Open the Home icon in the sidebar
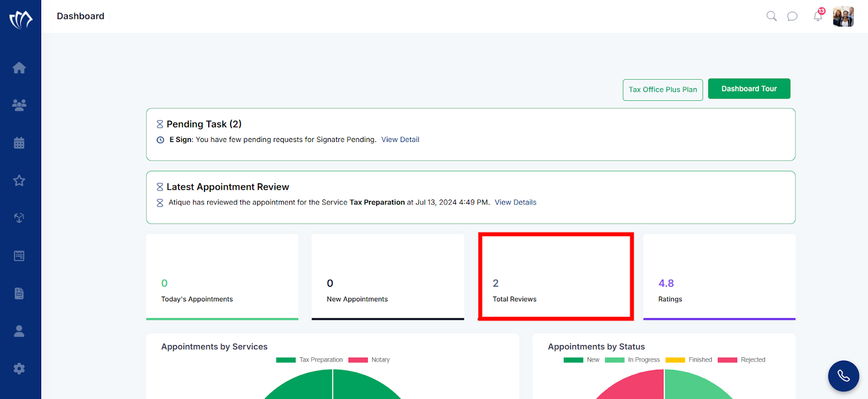 click(19, 68)
